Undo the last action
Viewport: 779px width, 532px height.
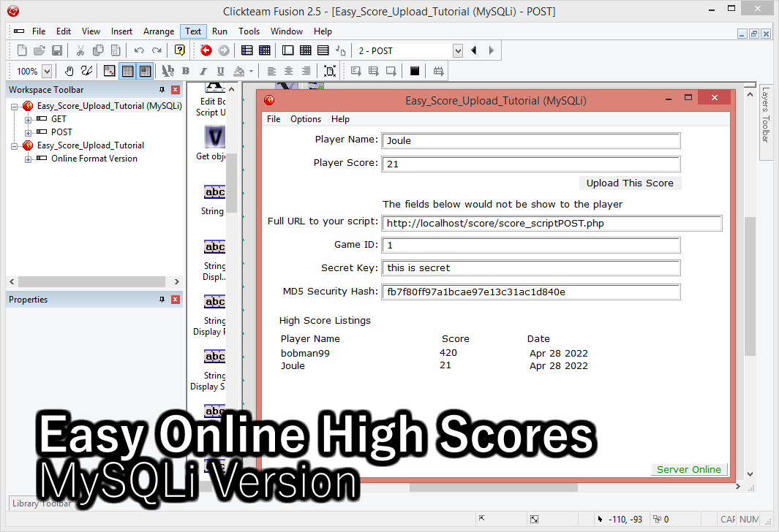coord(139,50)
